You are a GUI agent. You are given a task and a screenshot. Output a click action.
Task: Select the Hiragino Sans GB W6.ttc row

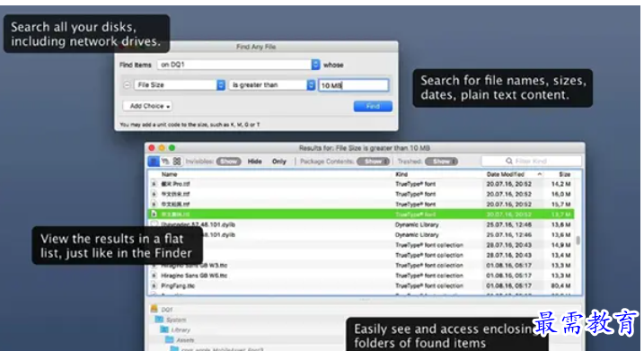[360, 276]
